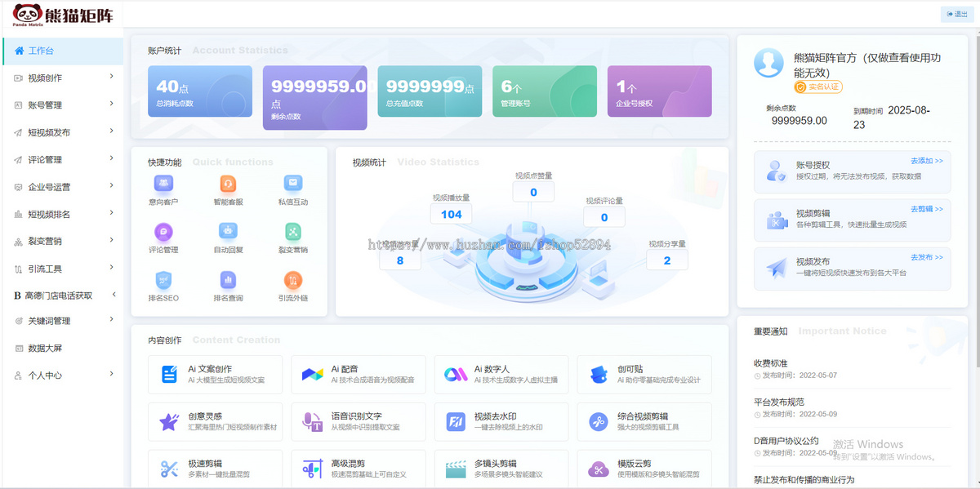Open the 排名查询 quick function icon
Screen dimensions: 980x489
click(x=228, y=280)
